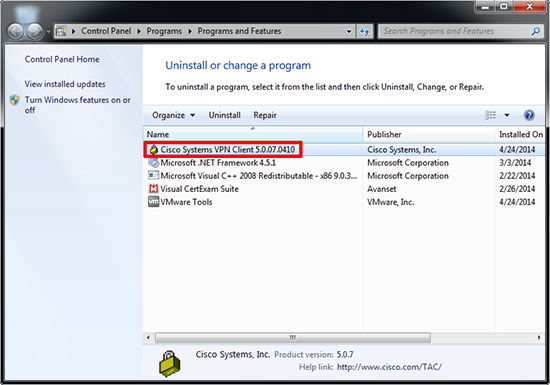Open Control Panel Home link
550x385 pixels.
pos(62,59)
